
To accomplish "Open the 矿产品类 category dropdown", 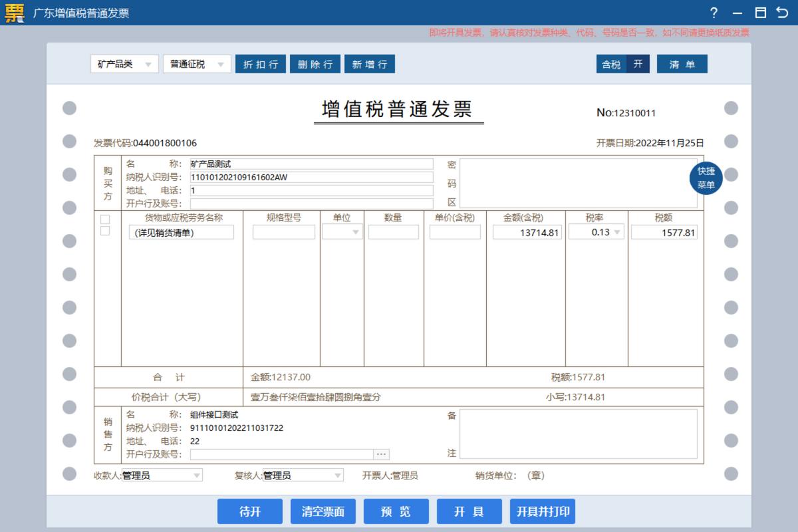I will (x=123, y=64).
